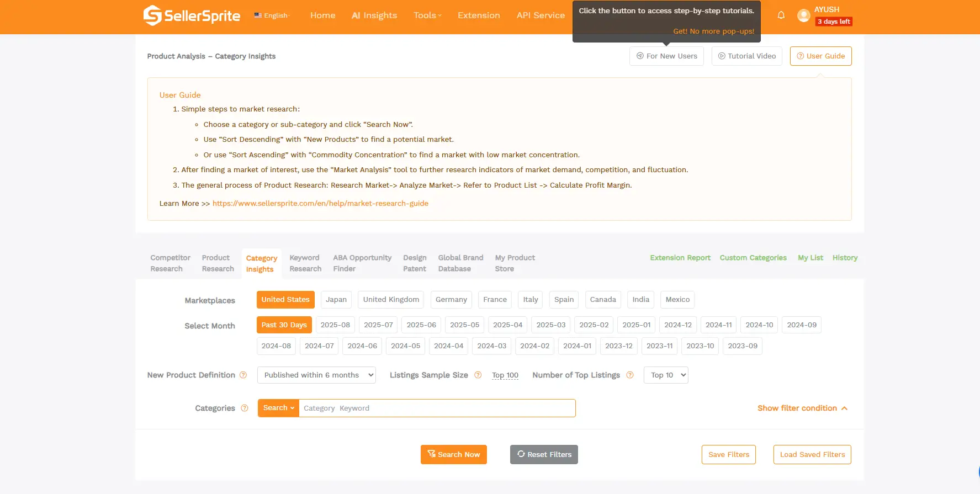The height and width of the screenshot is (494, 980).
Task: Open the Extension menu item
Action: 479,15
